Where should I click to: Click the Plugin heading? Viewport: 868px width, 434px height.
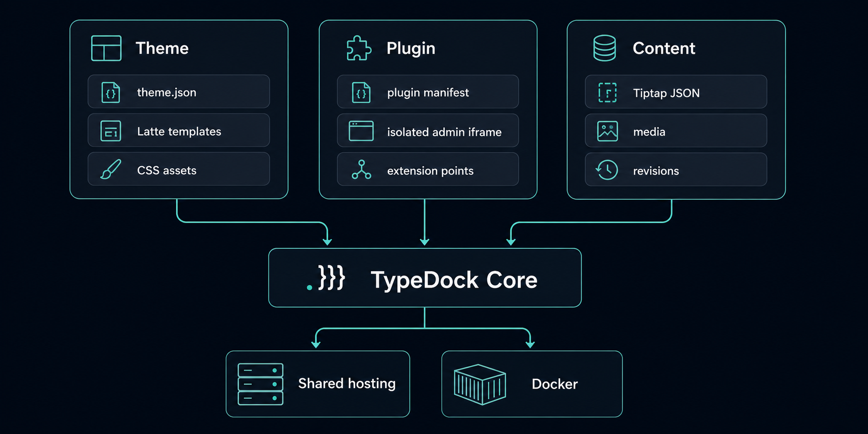pyautogui.click(x=411, y=48)
